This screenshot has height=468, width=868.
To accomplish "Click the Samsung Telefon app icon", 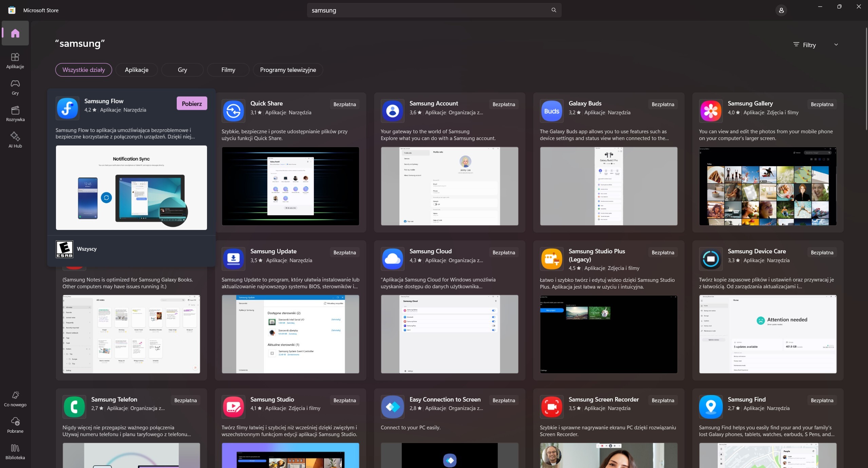I will point(74,407).
